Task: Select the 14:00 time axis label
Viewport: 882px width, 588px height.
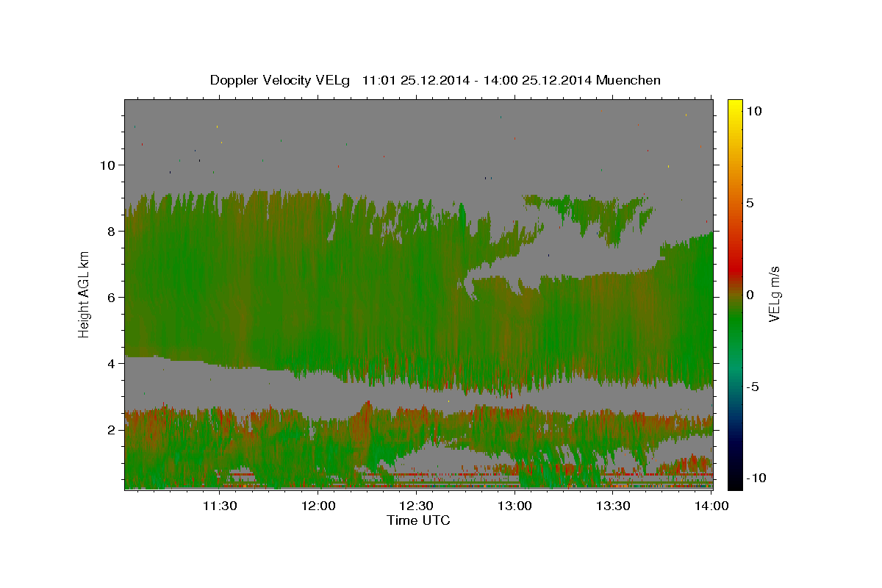Action: 712,505
